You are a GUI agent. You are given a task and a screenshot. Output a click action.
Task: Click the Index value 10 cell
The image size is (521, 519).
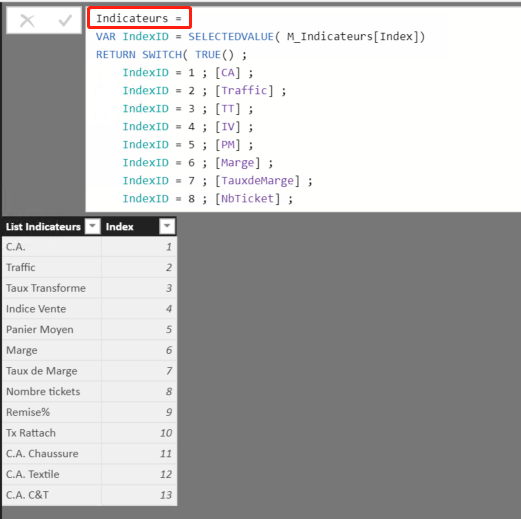click(x=139, y=433)
